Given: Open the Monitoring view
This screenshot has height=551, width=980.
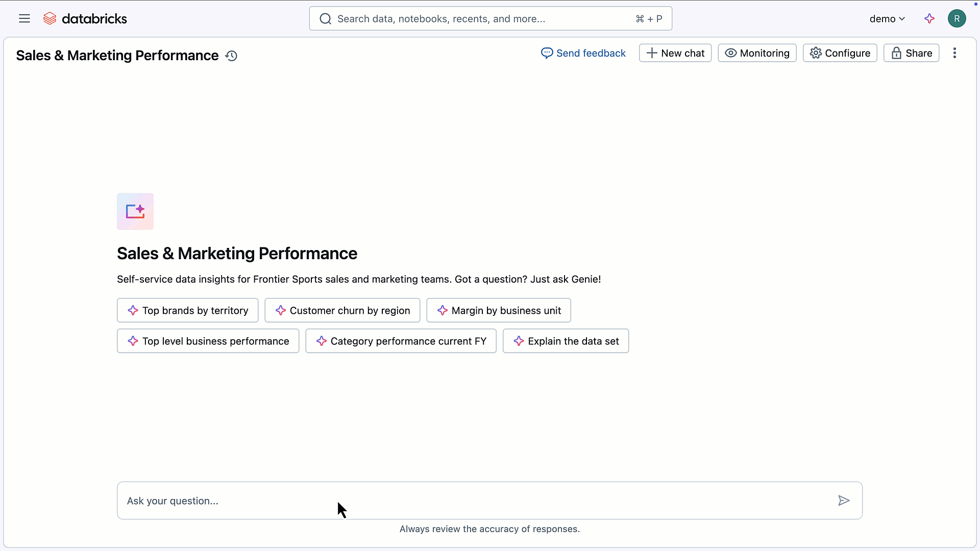Looking at the screenshot, I should (x=757, y=53).
